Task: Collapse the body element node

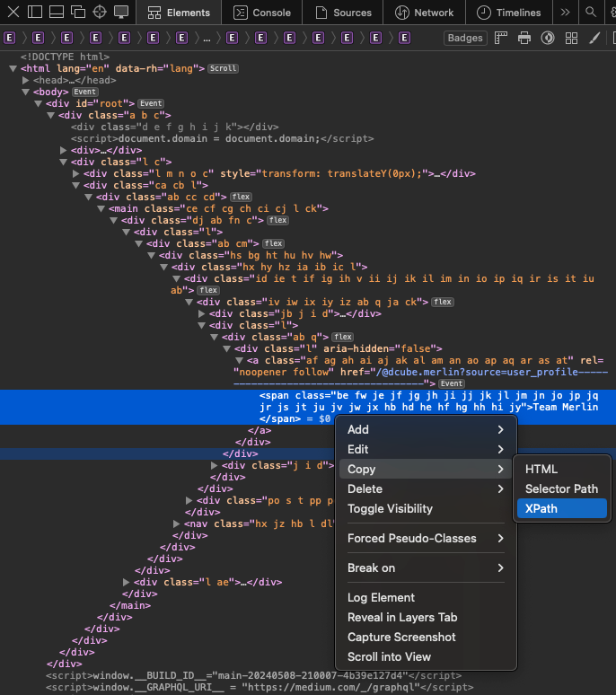Action: (x=26, y=92)
